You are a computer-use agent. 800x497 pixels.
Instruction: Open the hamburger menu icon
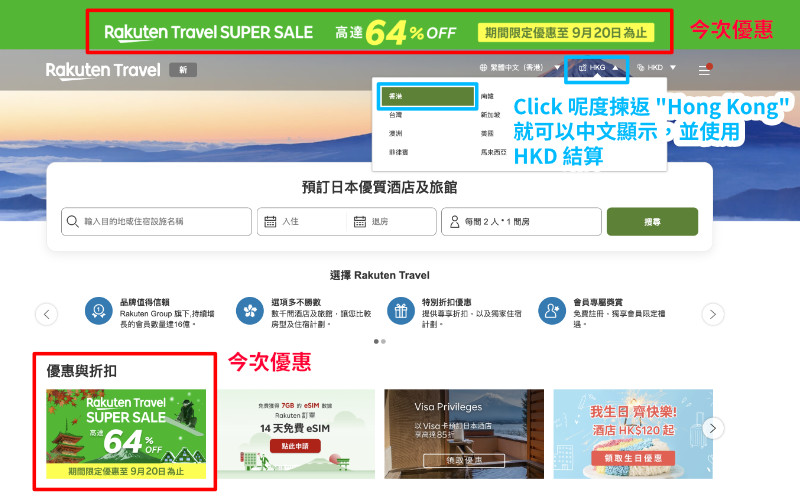tap(705, 69)
